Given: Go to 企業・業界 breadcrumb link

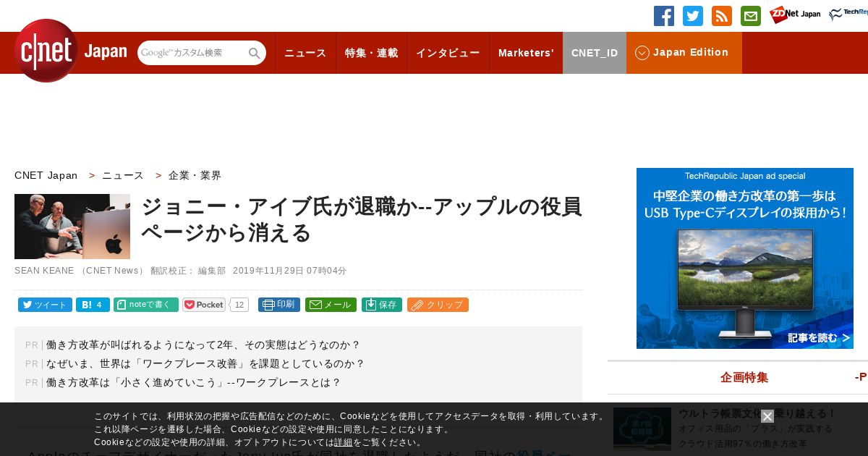Looking at the screenshot, I should coord(195,175).
